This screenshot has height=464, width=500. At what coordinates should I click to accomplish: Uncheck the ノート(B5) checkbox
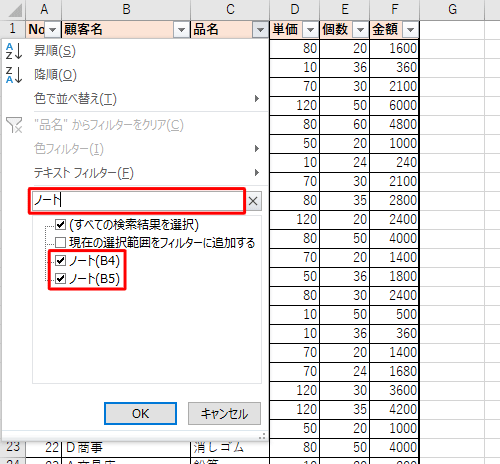60,278
